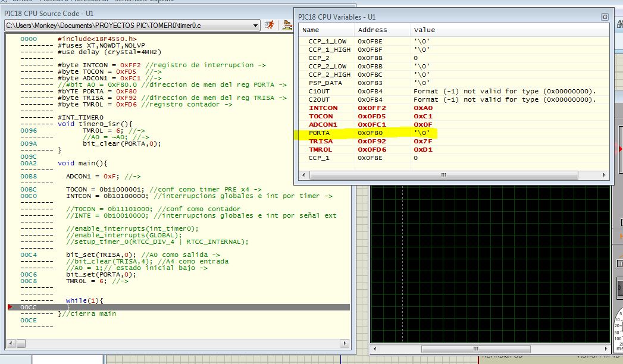Image resolution: width=623 pixels, height=364 pixels.
Task: Open the source file path dropdown
Action: pyautogui.click(x=255, y=26)
